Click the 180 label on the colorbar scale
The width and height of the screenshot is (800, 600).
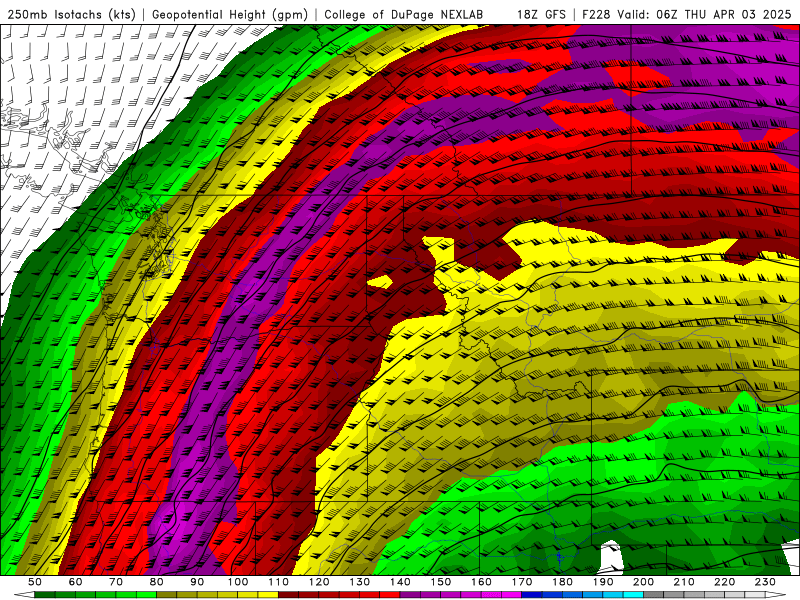(562, 582)
